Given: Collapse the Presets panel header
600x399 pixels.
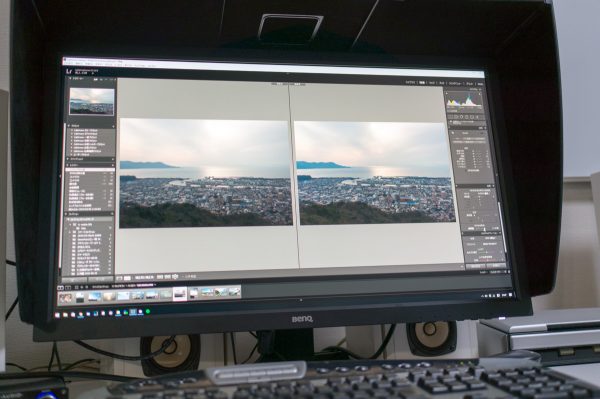Looking at the screenshot, I should [91, 126].
